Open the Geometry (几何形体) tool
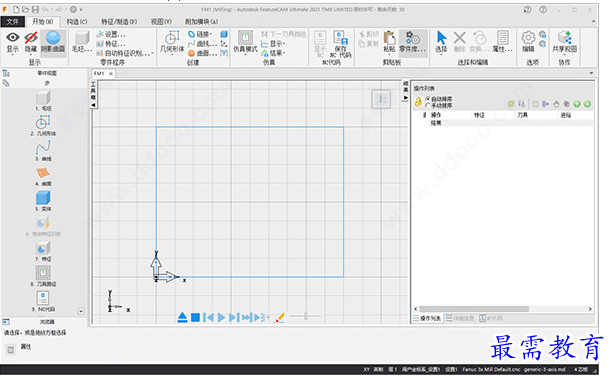 click(172, 38)
